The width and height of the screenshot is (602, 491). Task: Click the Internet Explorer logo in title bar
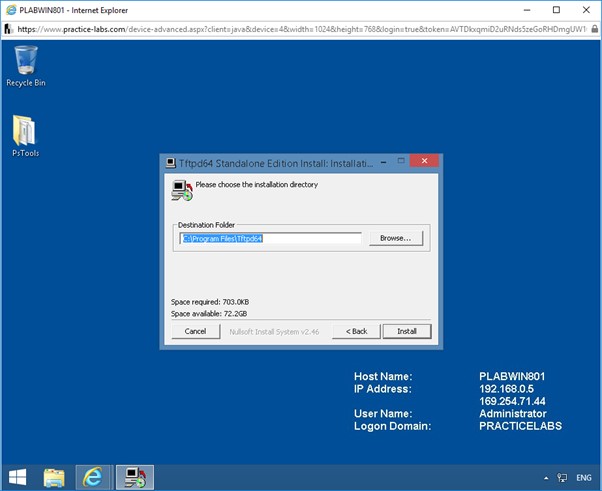click(11, 10)
